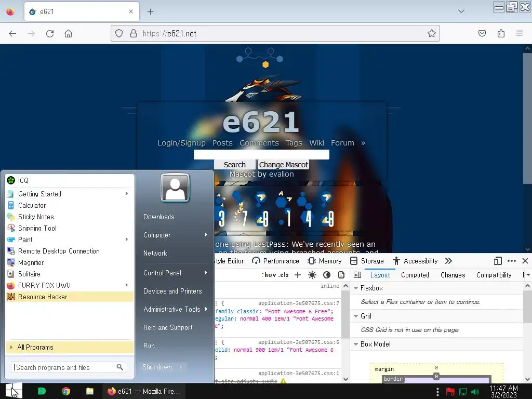Image resolution: width=532 pixels, height=399 pixels.
Task: Launch Calculator from the Start menu
Action: click(70, 205)
